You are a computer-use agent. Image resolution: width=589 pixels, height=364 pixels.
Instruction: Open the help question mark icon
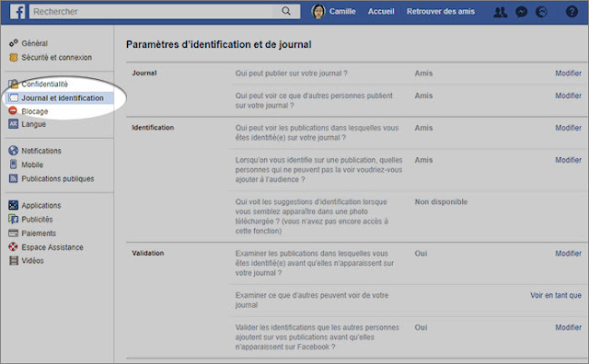572,12
